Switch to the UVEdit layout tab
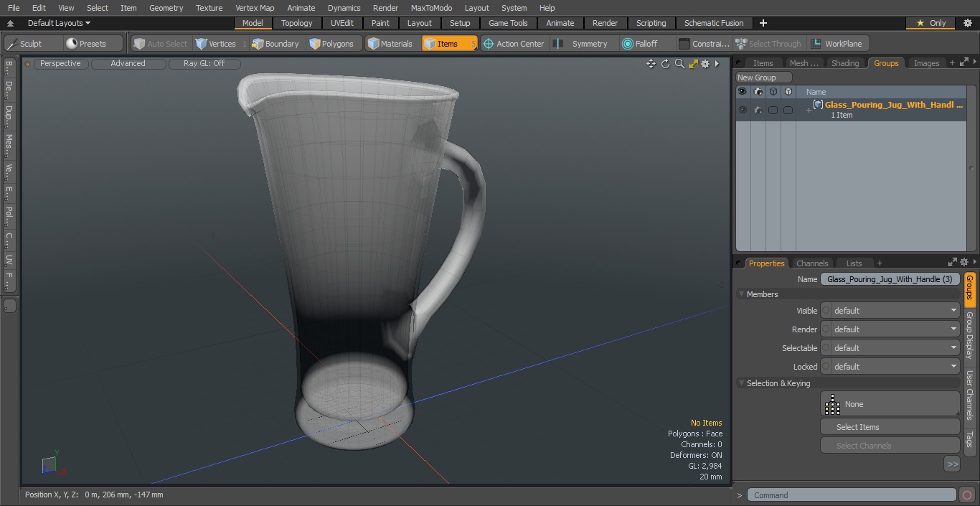This screenshot has width=980, height=506. [342, 23]
